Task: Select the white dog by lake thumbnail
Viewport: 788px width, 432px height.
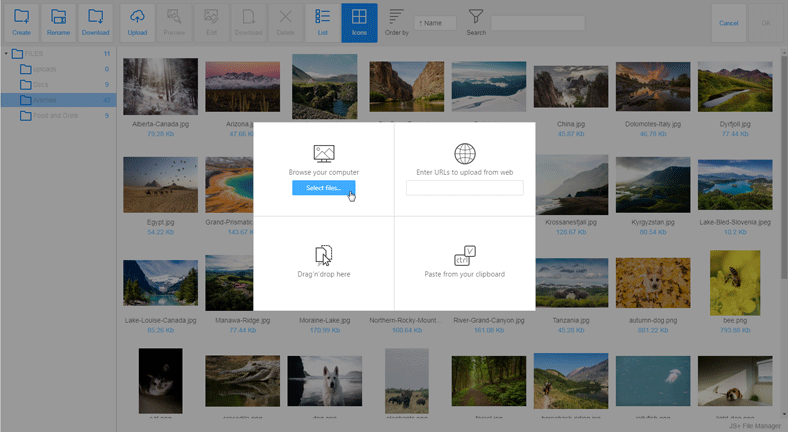Action: (325, 381)
